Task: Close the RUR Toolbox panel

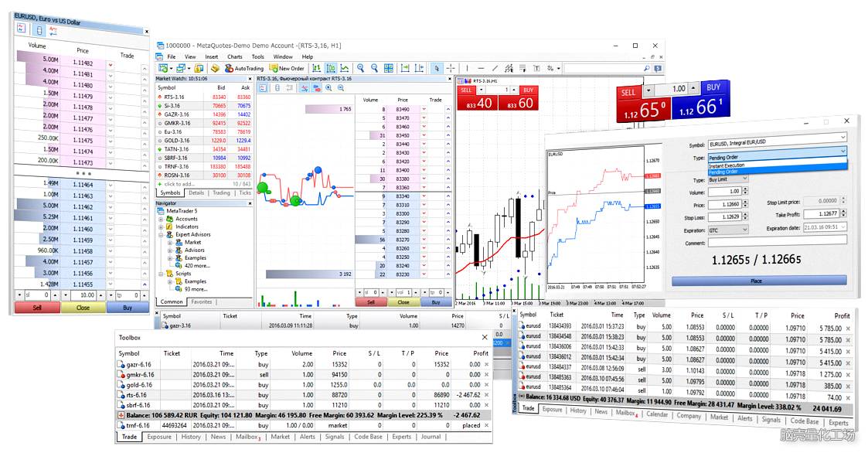Action: coord(485,337)
